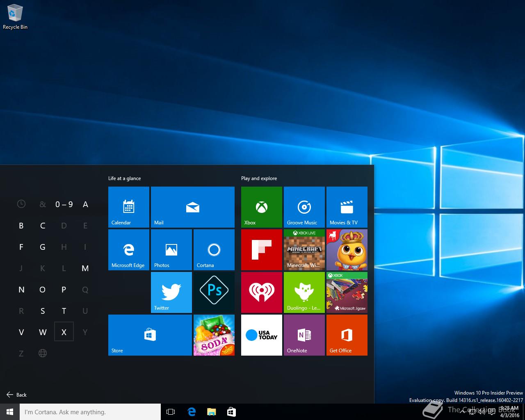
Task: Open the USA Today tile
Action: pyautogui.click(x=262, y=335)
